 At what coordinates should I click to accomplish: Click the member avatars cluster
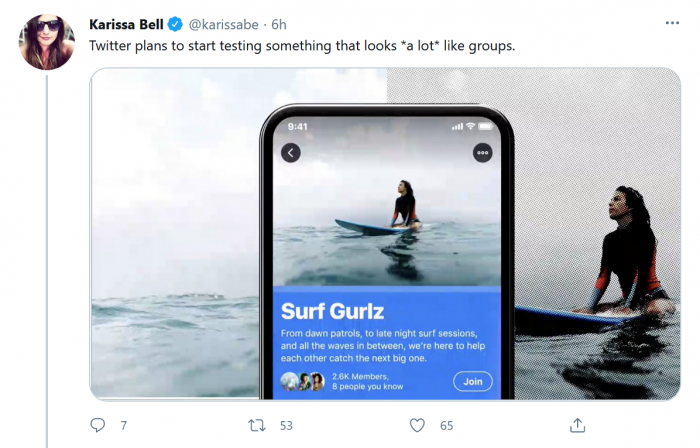click(x=303, y=380)
